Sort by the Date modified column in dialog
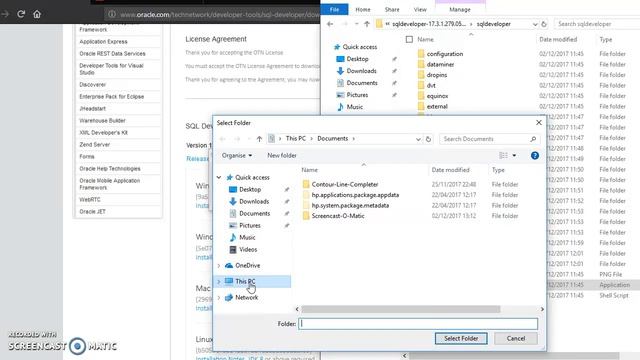The width and height of the screenshot is (640, 360). pyautogui.click(x=450, y=170)
